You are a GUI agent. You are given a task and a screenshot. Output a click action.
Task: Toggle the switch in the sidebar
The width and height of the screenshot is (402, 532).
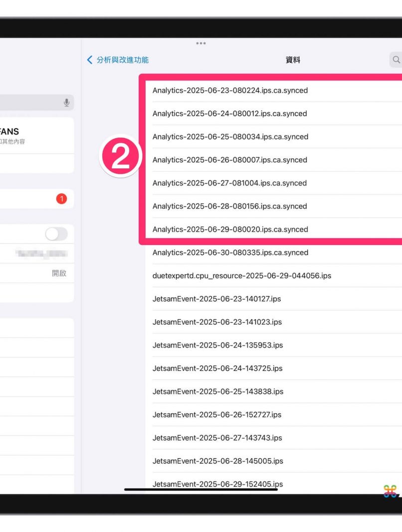tap(56, 234)
